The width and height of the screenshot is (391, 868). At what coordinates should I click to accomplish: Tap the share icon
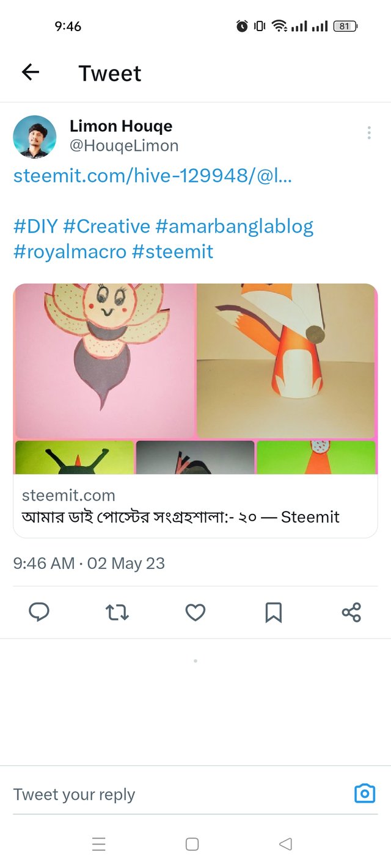point(351,612)
